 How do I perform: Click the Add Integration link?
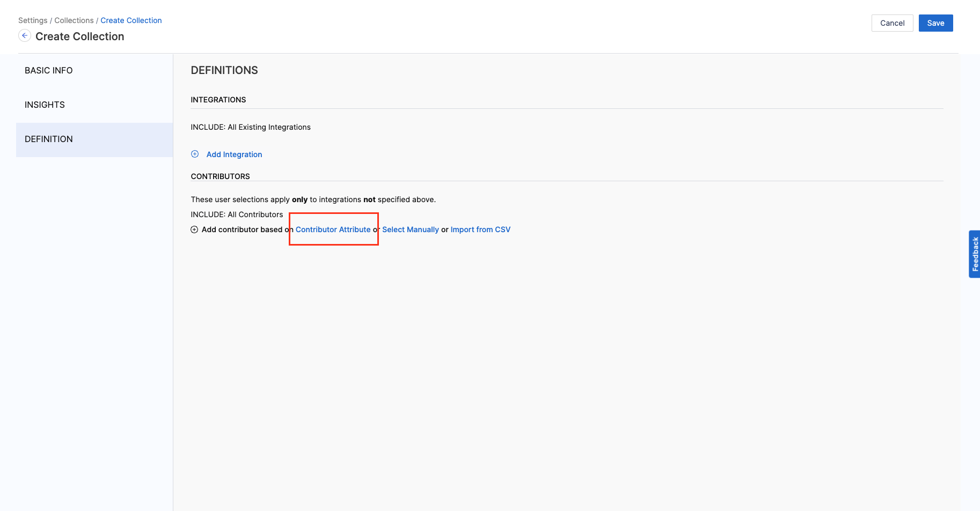[x=234, y=154]
